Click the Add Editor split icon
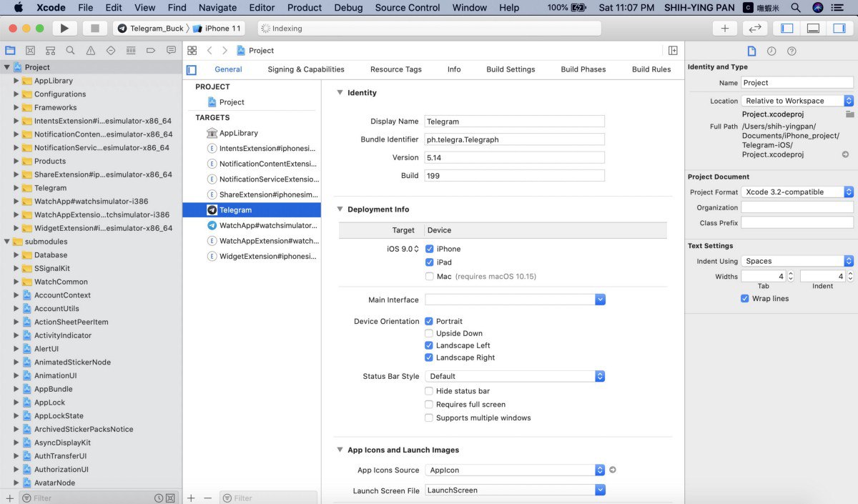858x504 pixels. [x=673, y=51]
